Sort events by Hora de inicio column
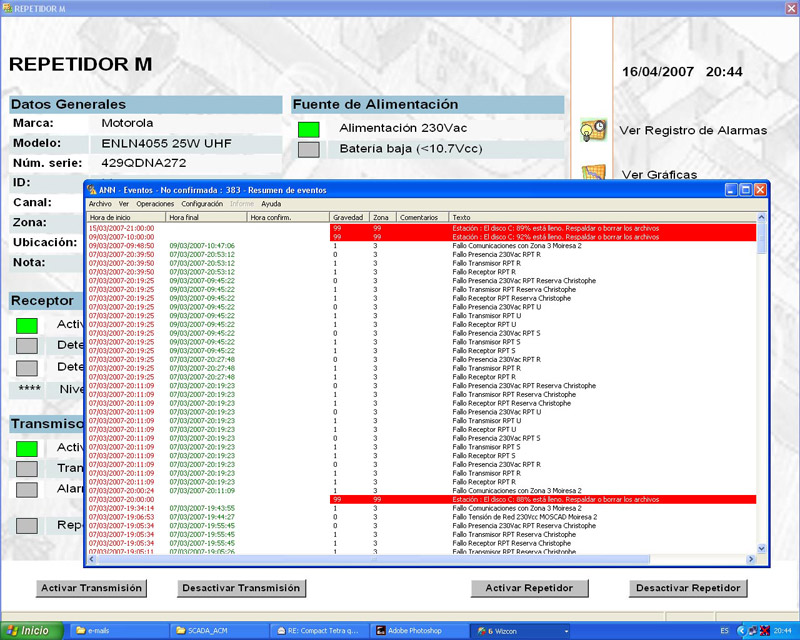800x640 pixels. point(125,216)
